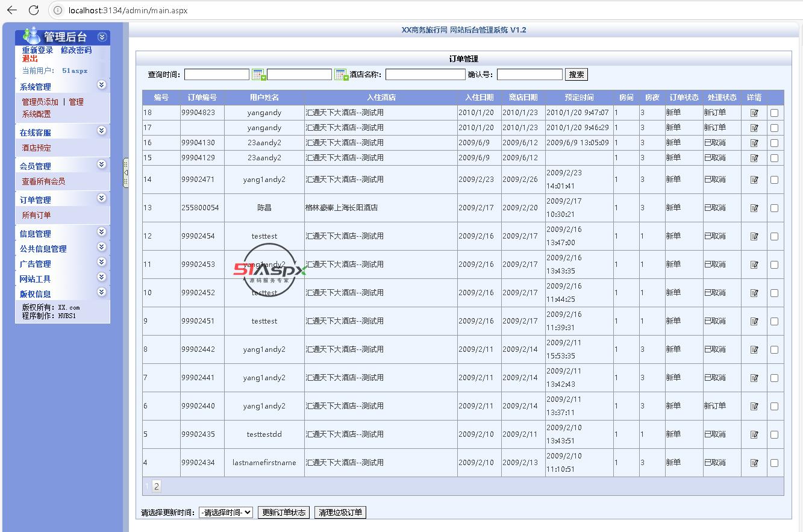Check the box for order 99902454

[x=774, y=236]
